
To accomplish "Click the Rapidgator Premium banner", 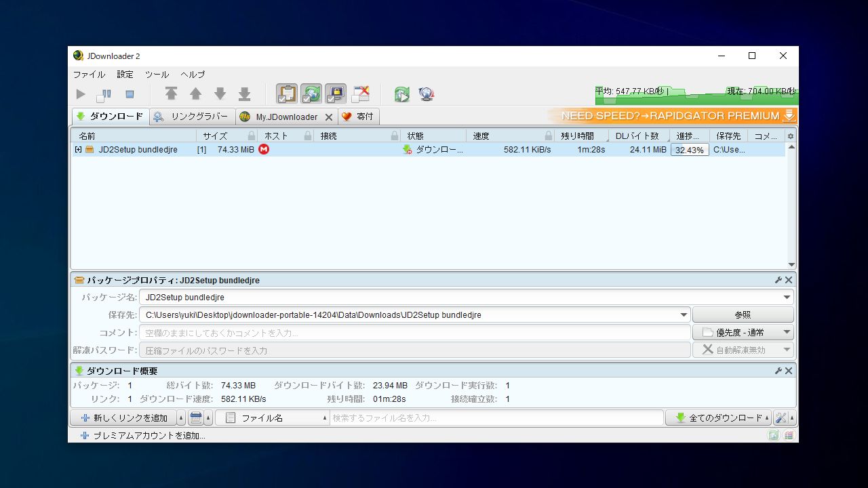I will click(x=671, y=116).
